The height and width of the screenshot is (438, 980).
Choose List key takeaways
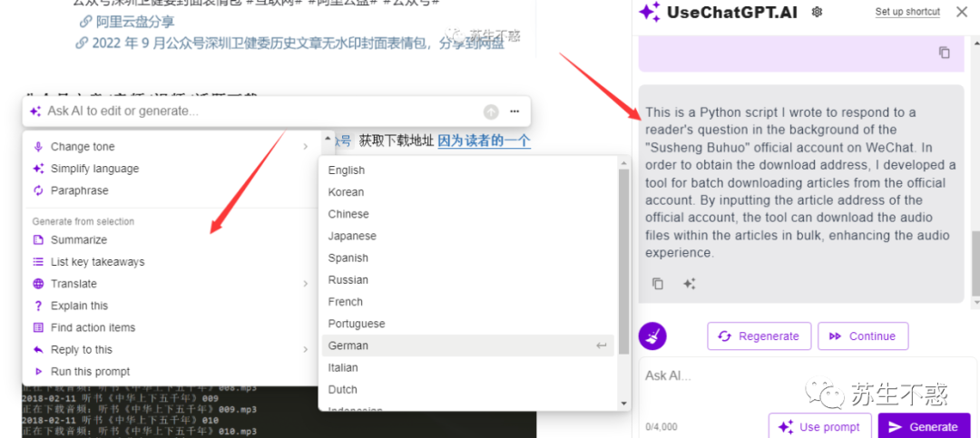click(x=171, y=262)
